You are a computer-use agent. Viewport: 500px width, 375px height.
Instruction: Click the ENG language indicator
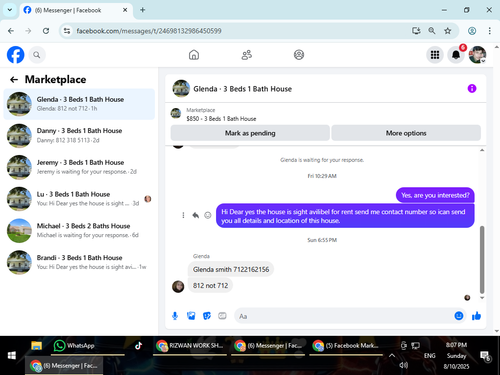pyautogui.click(x=430, y=356)
